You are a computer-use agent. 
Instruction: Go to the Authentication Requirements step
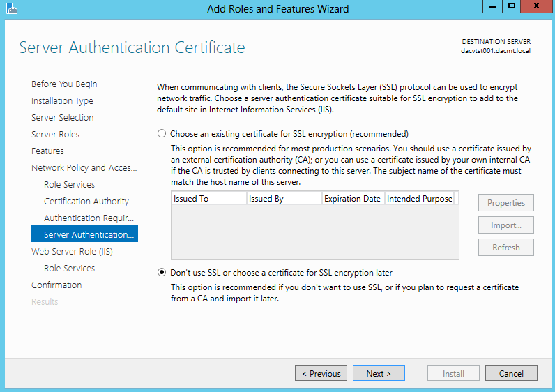click(x=89, y=218)
